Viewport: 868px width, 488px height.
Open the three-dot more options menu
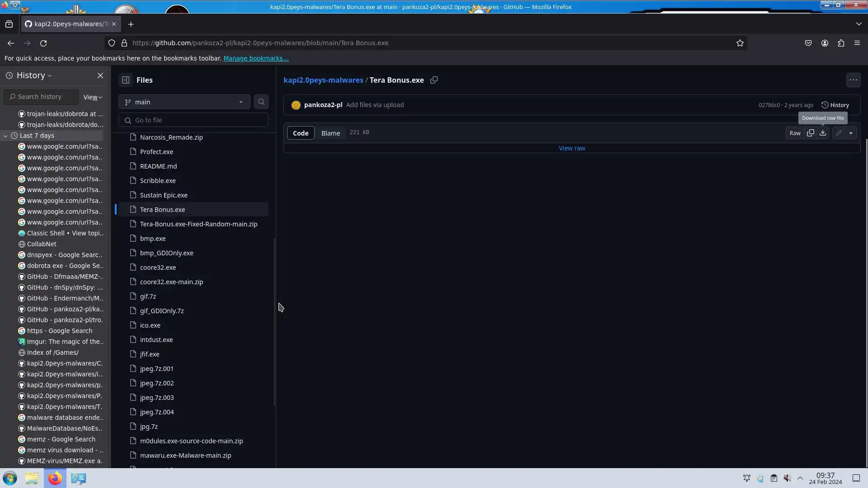(x=853, y=80)
